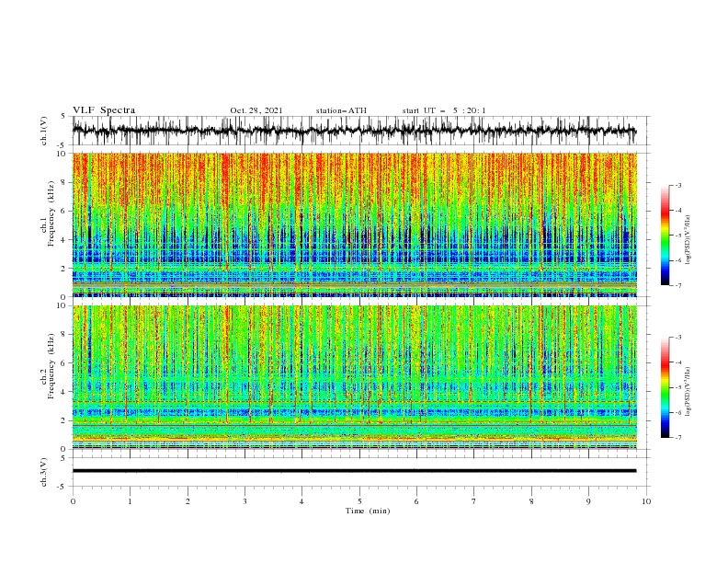Click the time axis tick label "4"
The width and height of the screenshot is (728, 563).
pyautogui.click(x=301, y=501)
